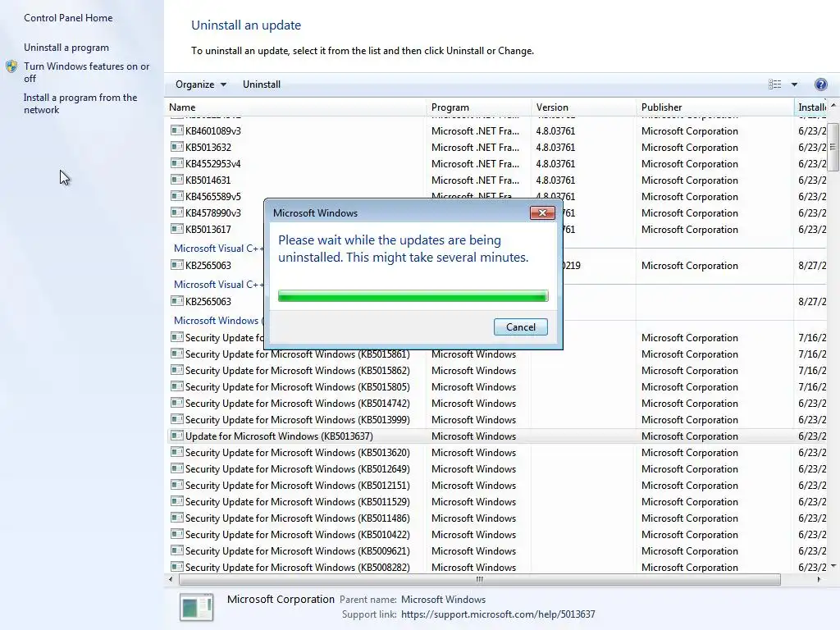Click Microsoft Windows program cell for KB5013637
The image size is (840, 630).
[473, 436]
